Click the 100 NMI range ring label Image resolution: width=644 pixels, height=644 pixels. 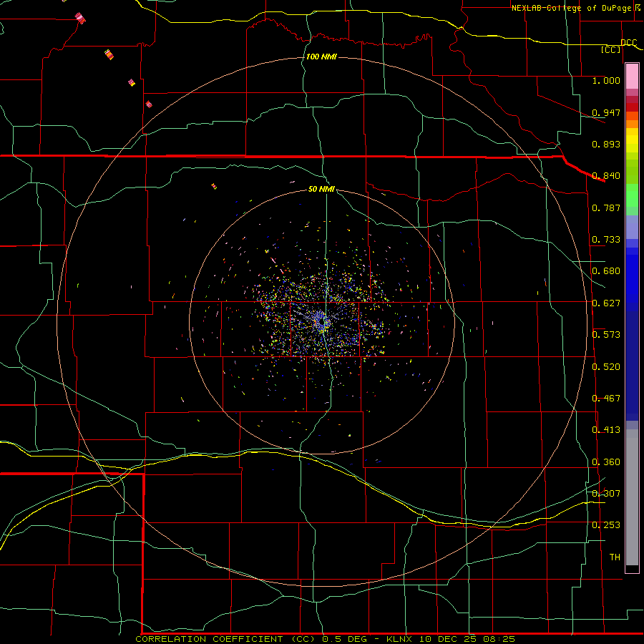(321, 57)
